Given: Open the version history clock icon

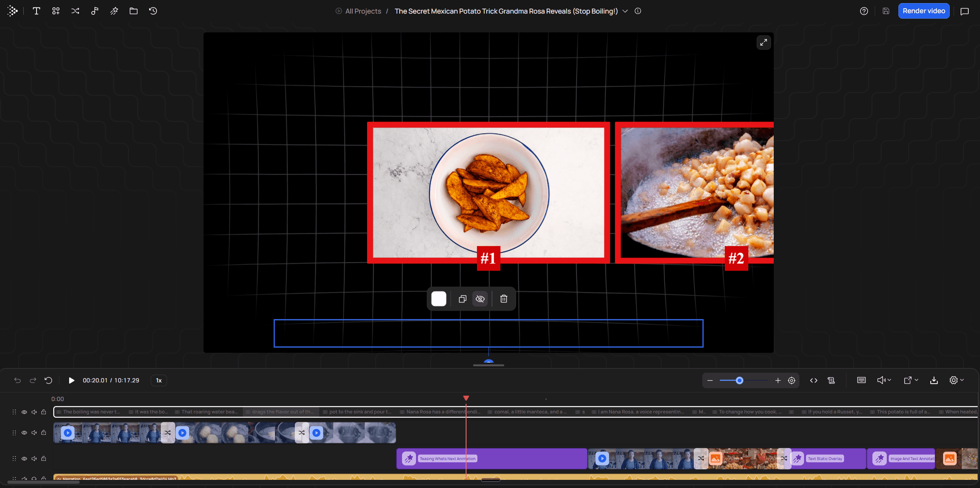Looking at the screenshot, I should click(x=153, y=11).
